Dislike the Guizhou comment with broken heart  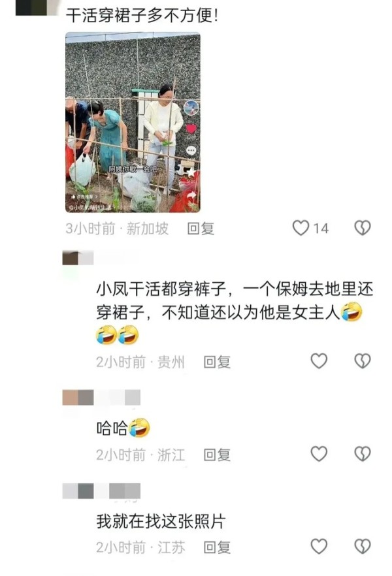tap(362, 361)
